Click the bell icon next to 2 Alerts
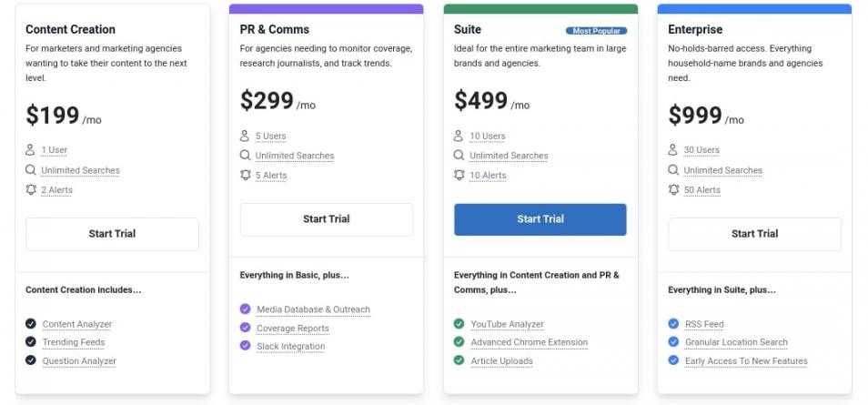Viewport: 868px width, 405px height. [31, 189]
